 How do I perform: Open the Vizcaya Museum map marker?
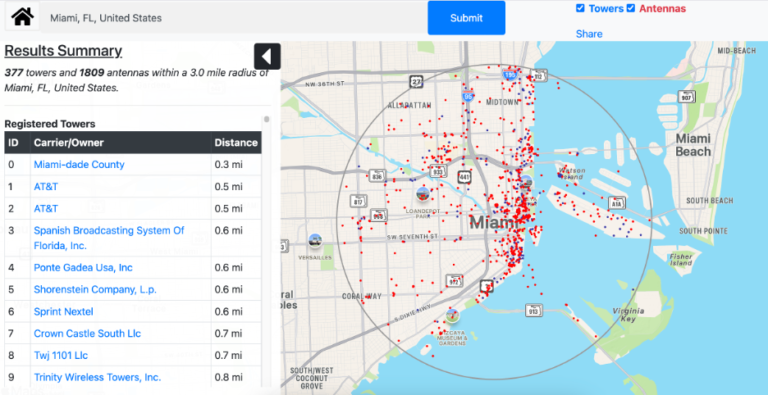[x=452, y=316]
